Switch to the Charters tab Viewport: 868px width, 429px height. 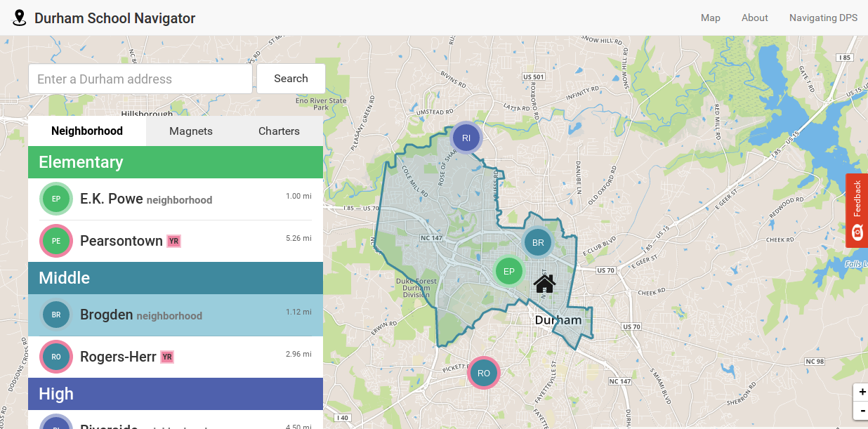point(279,131)
